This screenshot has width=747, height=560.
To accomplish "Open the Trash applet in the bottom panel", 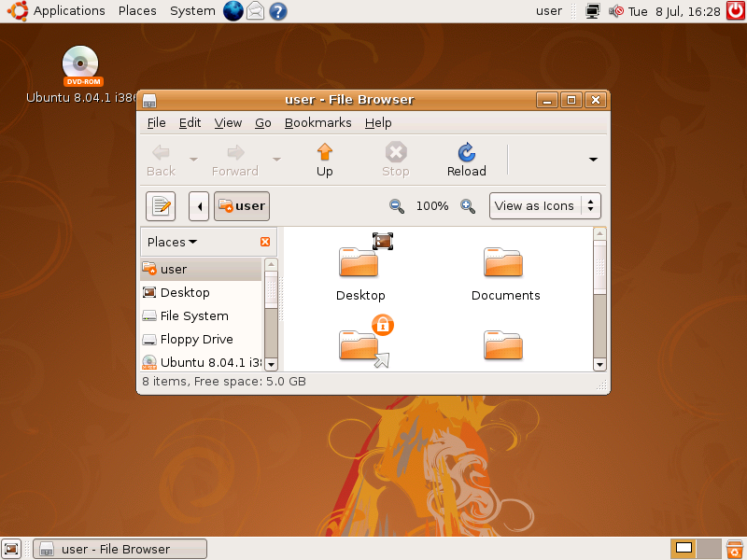I will point(734,549).
